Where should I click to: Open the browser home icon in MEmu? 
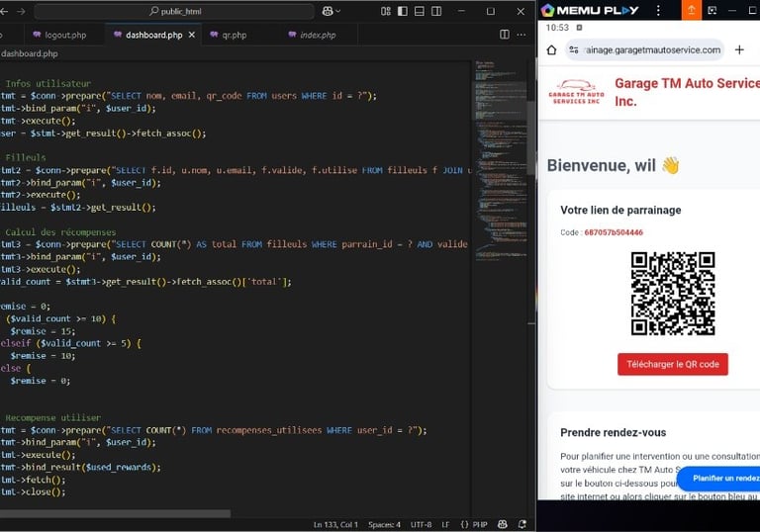tap(551, 49)
